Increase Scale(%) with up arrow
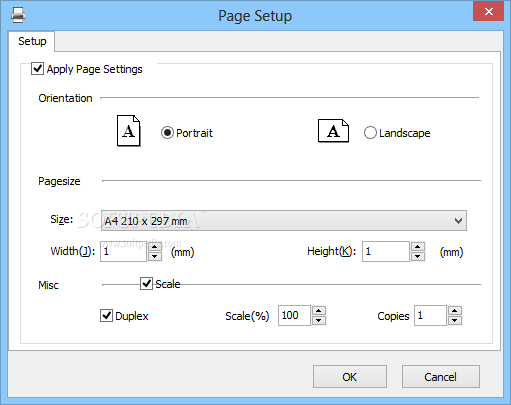 pyautogui.click(x=319, y=311)
